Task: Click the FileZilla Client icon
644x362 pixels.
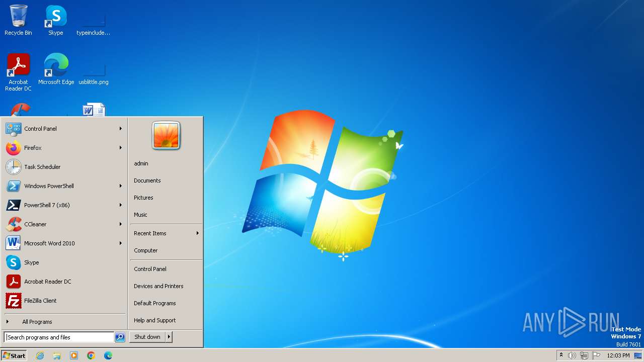Action: click(x=13, y=301)
